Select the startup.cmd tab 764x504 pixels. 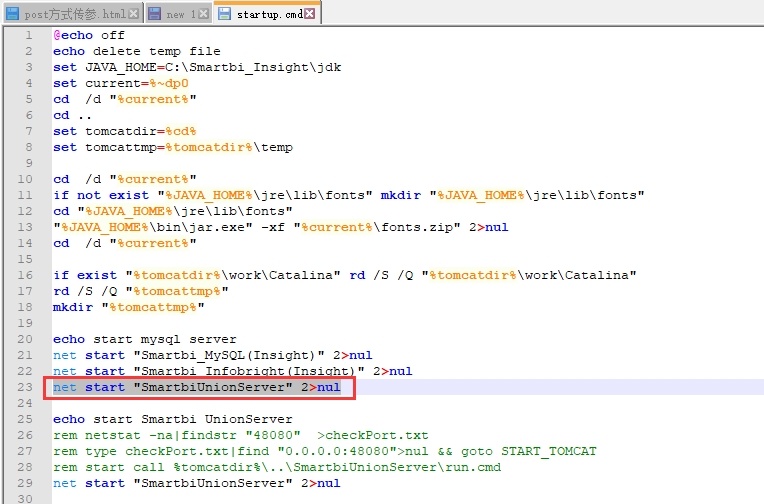(267, 13)
